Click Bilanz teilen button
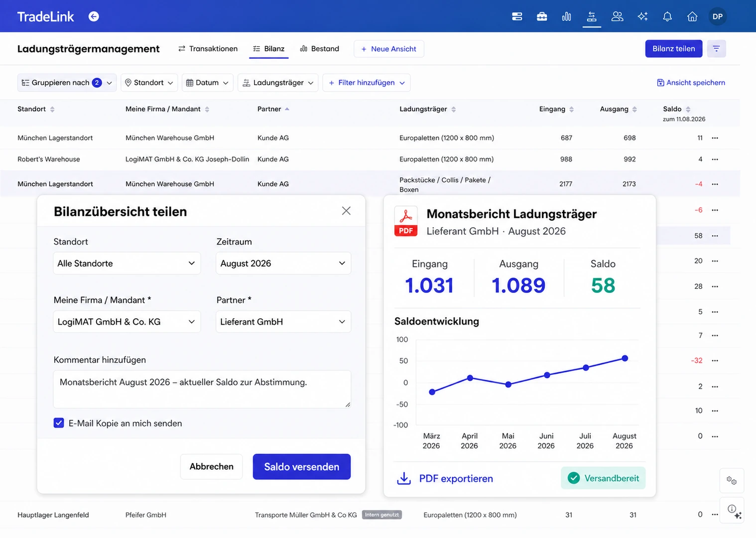The image size is (756, 538). click(674, 48)
